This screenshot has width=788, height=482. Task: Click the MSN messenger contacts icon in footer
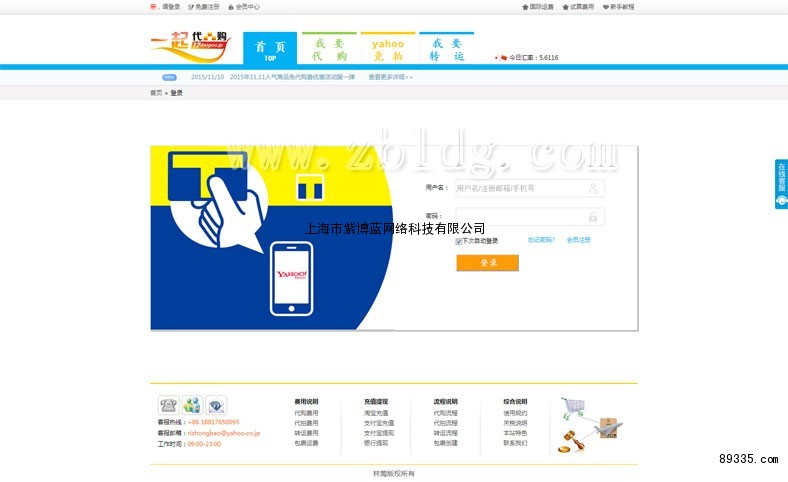point(192,405)
